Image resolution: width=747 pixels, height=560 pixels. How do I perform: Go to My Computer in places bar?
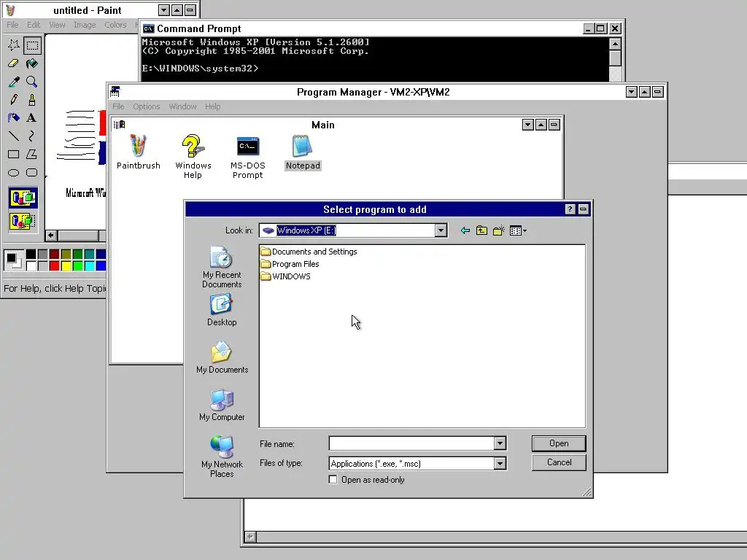tap(222, 405)
